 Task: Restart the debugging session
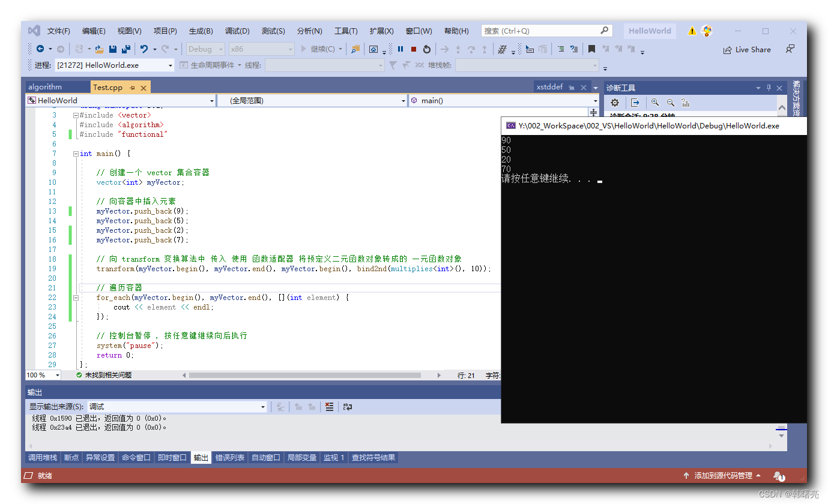click(x=427, y=49)
